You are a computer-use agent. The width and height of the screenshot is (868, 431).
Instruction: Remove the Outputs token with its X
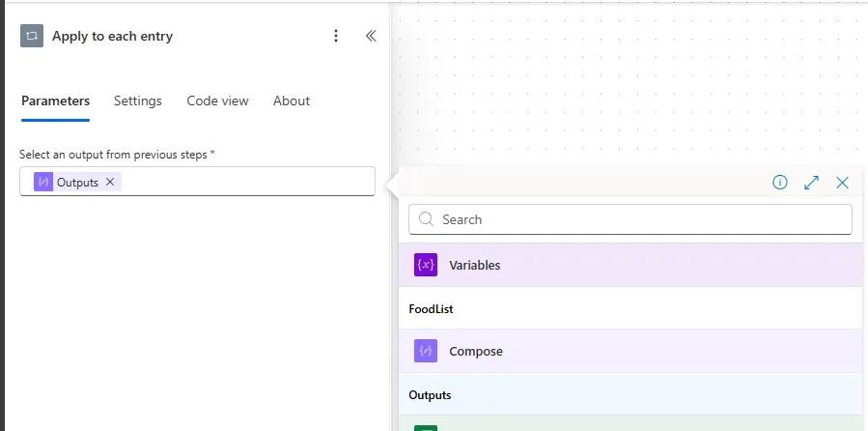pyautogui.click(x=110, y=182)
